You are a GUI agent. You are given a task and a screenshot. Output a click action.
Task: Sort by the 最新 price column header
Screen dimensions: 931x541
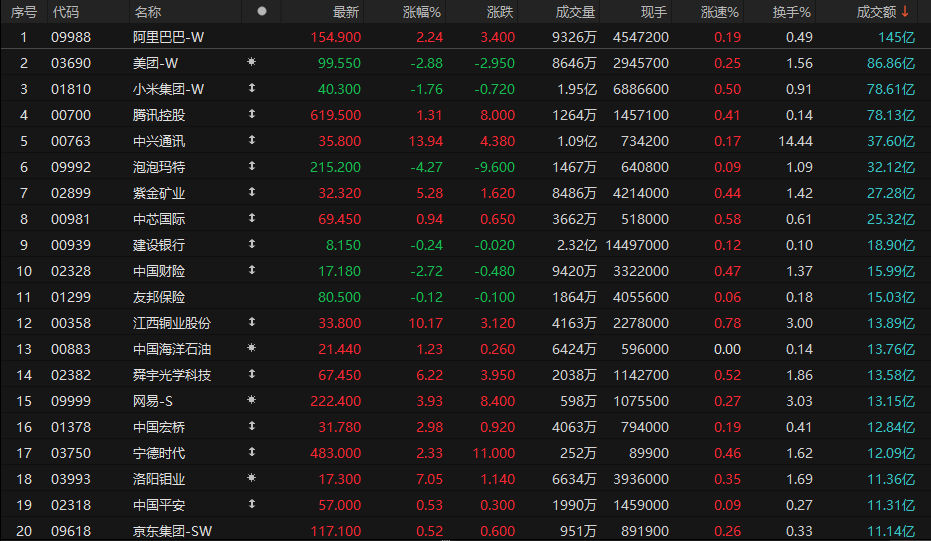coord(346,12)
